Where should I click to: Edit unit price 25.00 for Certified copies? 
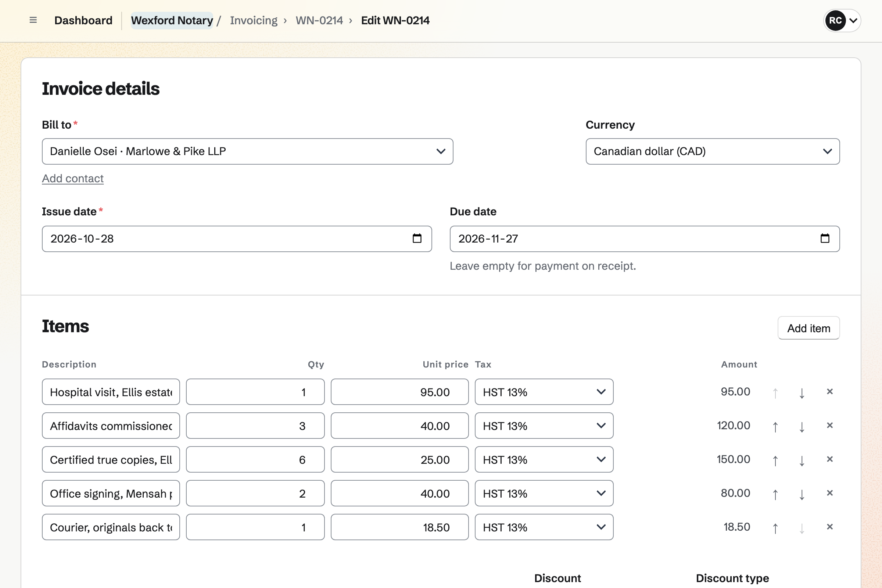click(x=400, y=459)
